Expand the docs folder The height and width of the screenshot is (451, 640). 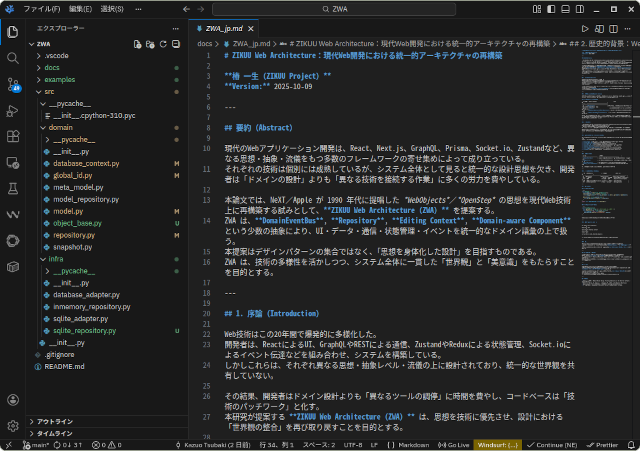pyautogui.click(x=52, y=67)
